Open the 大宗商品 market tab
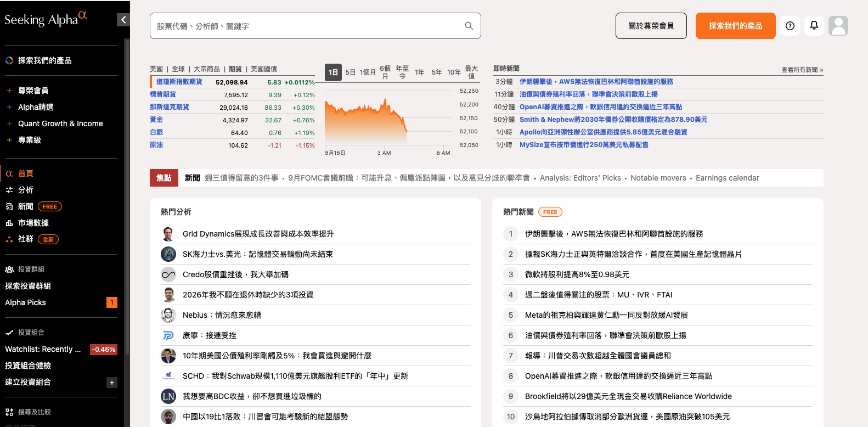868x427 pixels. pos(207,69)
